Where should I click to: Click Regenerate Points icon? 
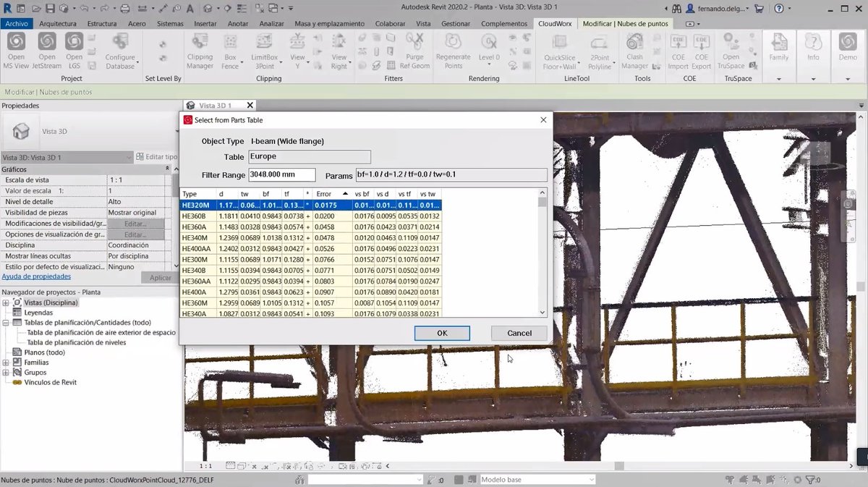(454, 51)
